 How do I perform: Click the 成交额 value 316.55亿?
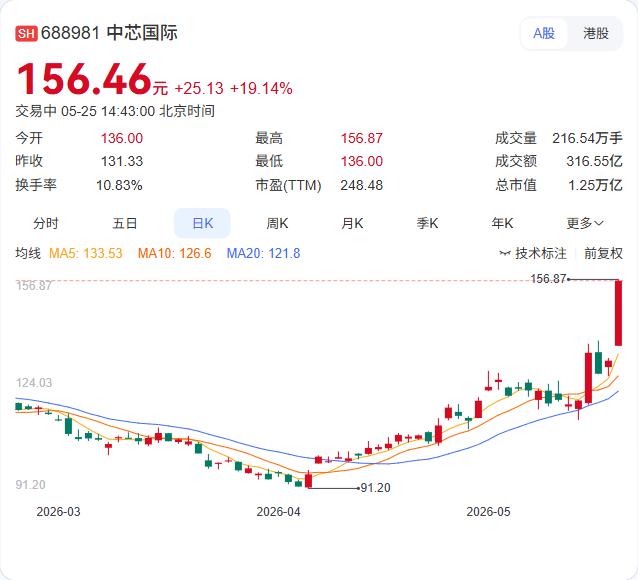coord(594,162)
